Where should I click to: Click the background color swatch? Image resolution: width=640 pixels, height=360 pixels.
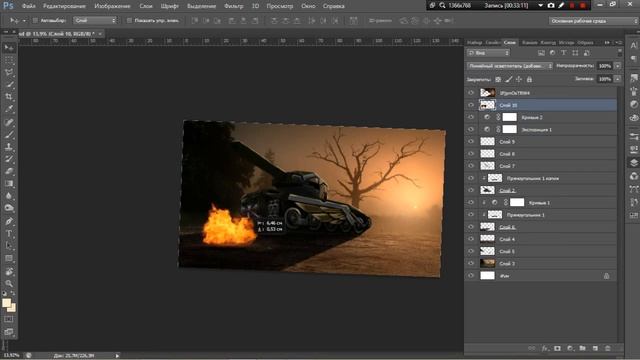[13, 308]
